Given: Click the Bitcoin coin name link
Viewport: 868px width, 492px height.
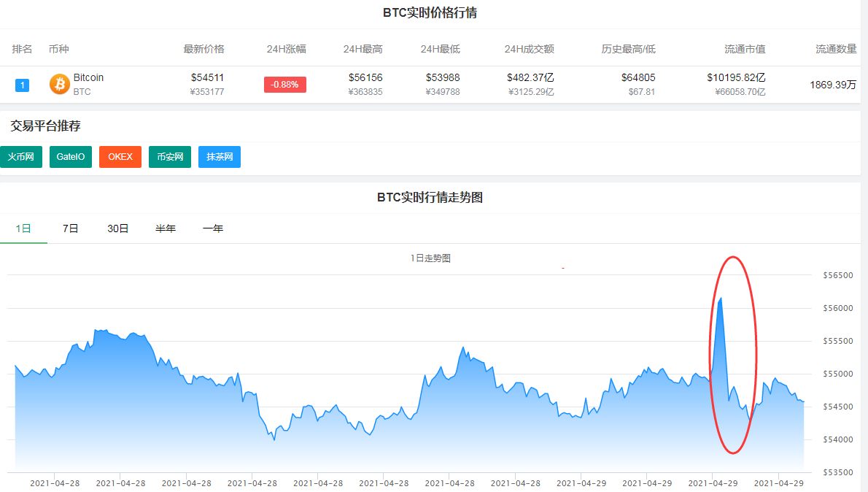Looking at the screenshot, I should [x=88, y=77].
